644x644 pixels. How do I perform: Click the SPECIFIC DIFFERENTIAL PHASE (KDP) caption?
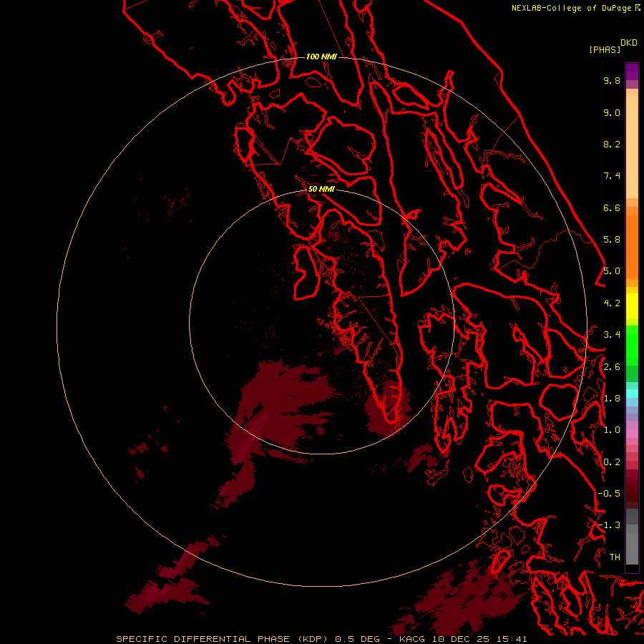(x=223, y=639)
